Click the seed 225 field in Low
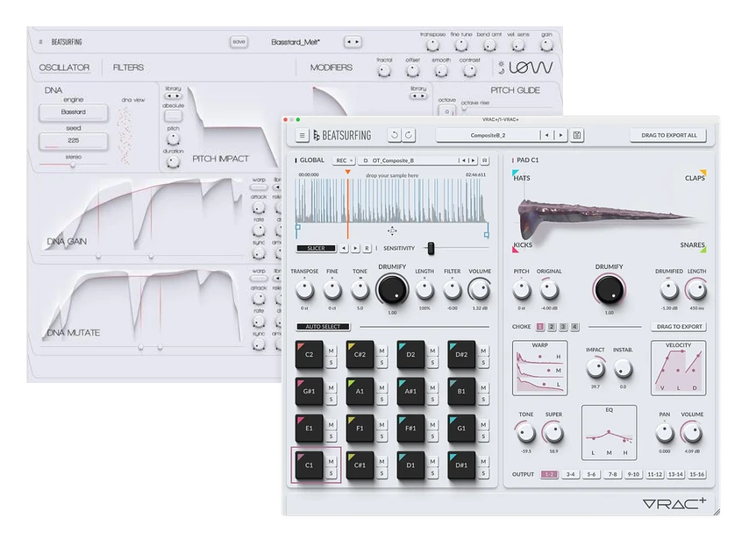The image size is (756, 553). coord(74,140)
